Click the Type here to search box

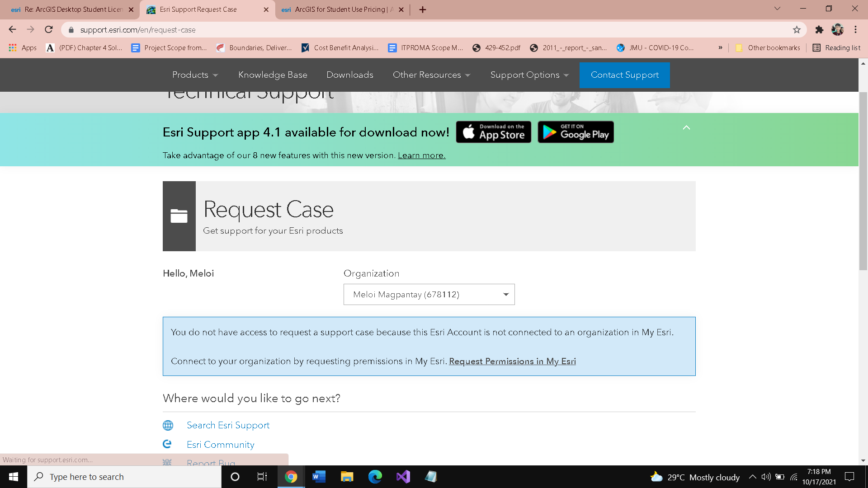click(x=124, y=477)
